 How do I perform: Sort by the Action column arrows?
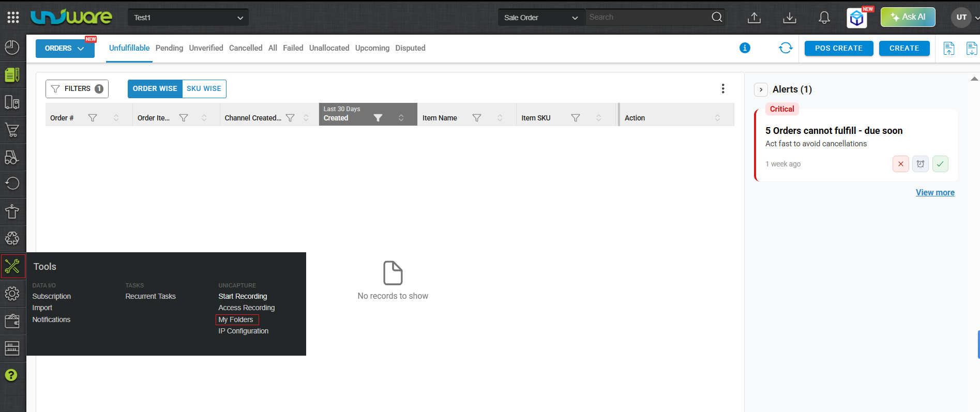coord(718,118)
